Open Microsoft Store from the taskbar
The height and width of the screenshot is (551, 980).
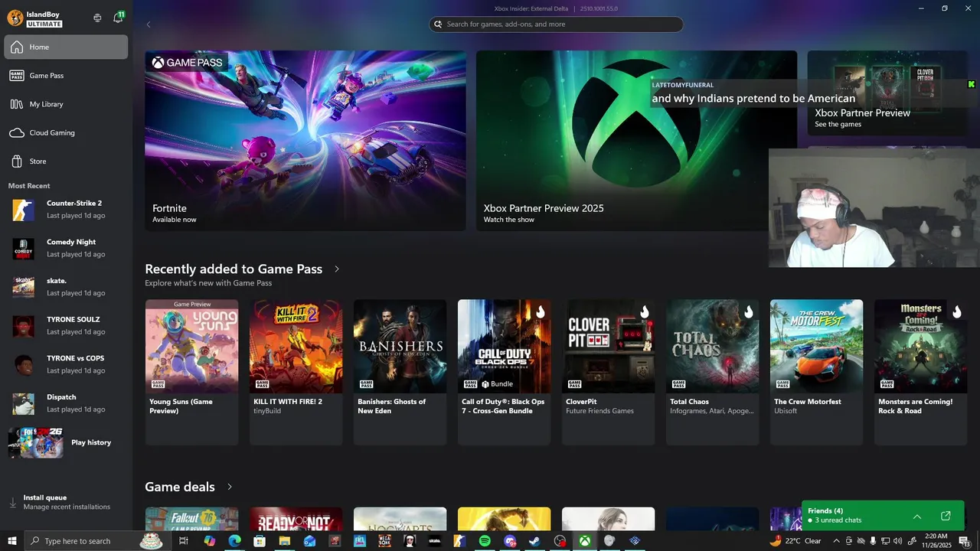(260, 541)
